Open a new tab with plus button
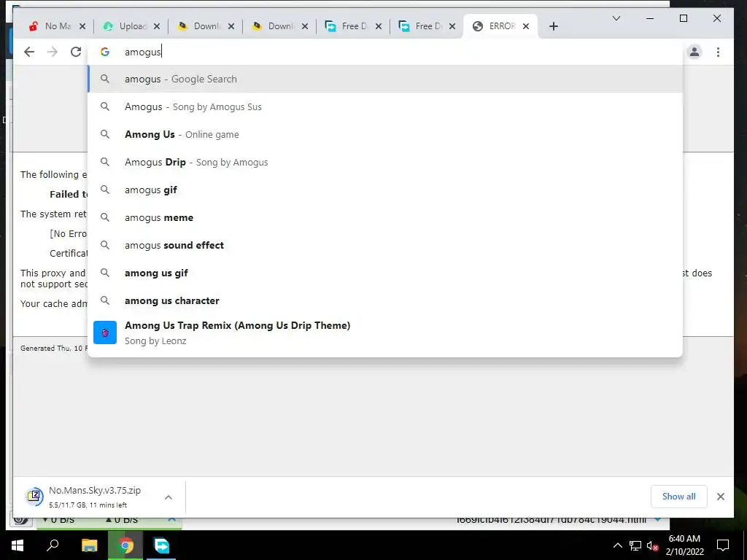The height and width of the screenshot is (560, 747). tap(553, 26)
